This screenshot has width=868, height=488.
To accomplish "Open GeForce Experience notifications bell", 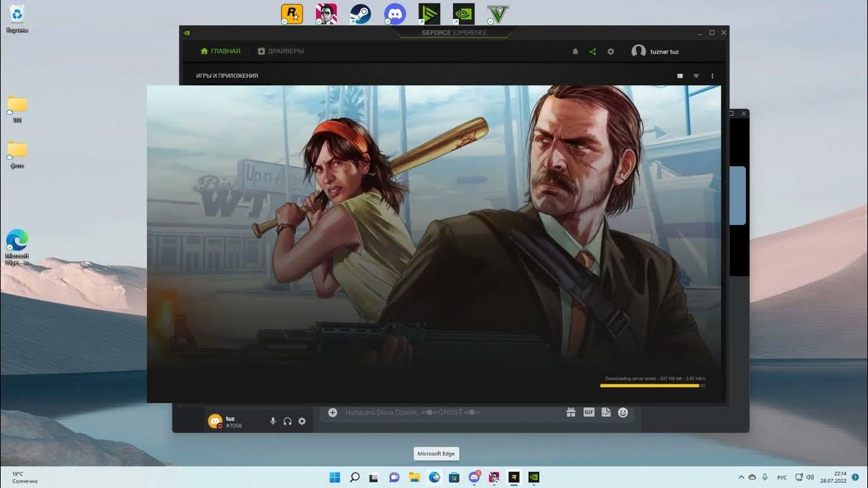I will point(575,52).
